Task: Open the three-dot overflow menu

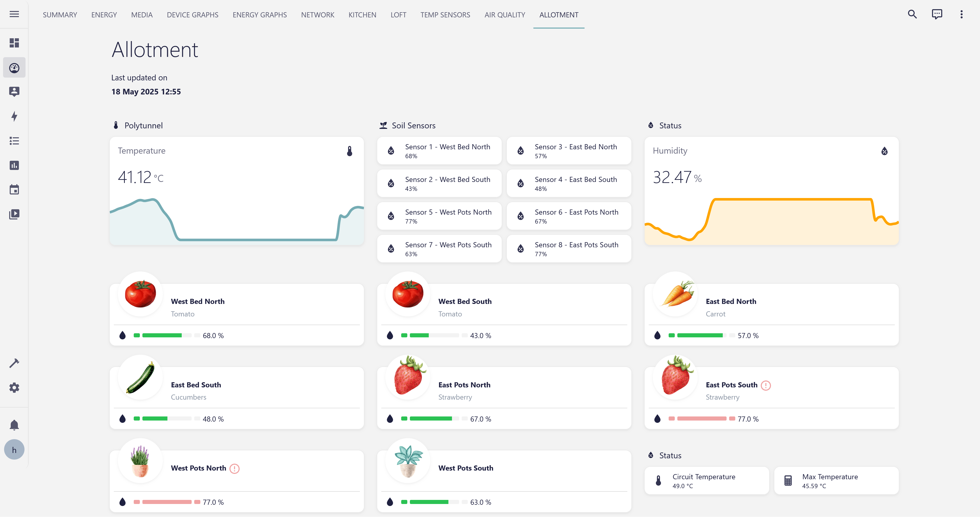Action: [961, 15]
